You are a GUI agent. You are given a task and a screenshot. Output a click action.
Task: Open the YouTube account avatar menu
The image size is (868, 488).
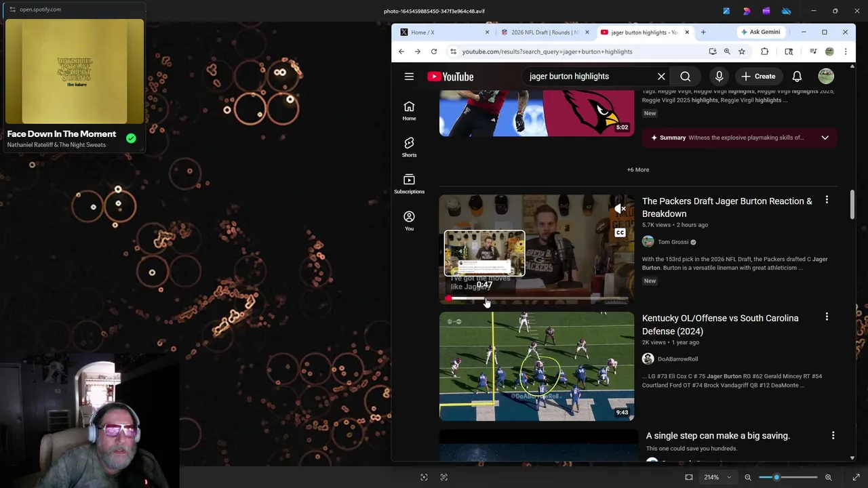point(825,77)
